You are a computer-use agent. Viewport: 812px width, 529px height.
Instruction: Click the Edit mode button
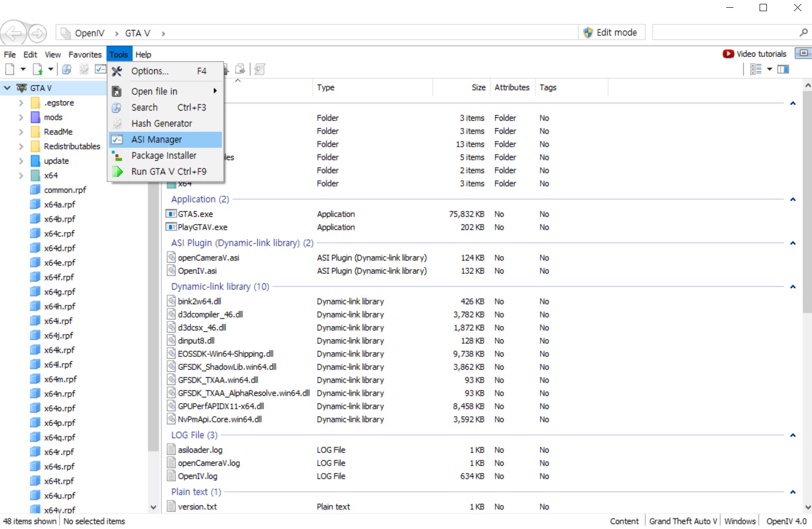(612, 33)
